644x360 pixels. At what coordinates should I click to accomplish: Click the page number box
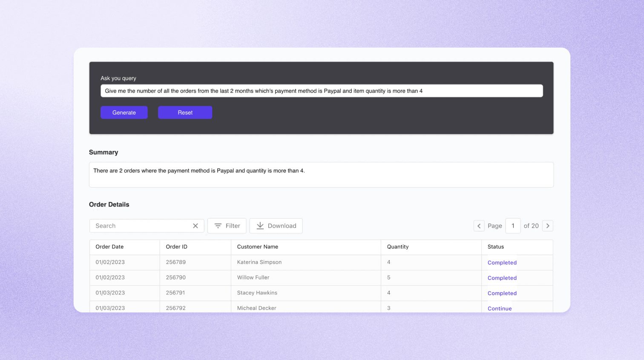click(513, 226)
